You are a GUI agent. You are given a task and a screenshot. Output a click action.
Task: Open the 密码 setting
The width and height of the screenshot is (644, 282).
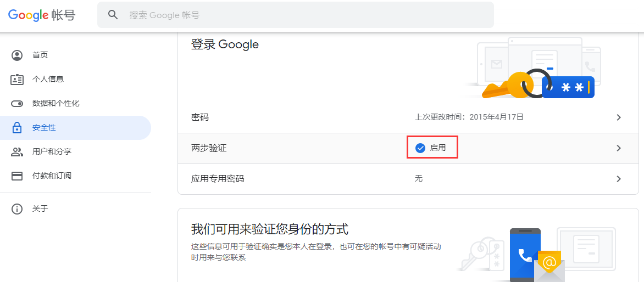tap(407, 117)
